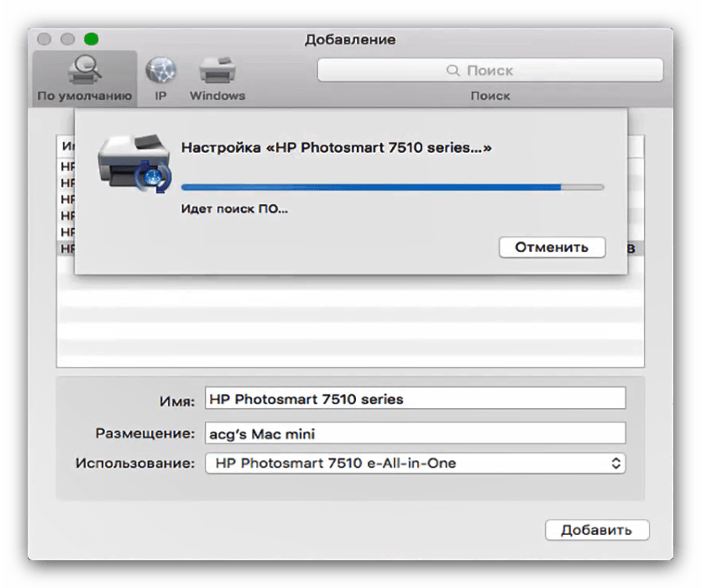The image size is (701, 588).
Task: Select the По умолчанию printer tab icon
Action: click(84, 72)
